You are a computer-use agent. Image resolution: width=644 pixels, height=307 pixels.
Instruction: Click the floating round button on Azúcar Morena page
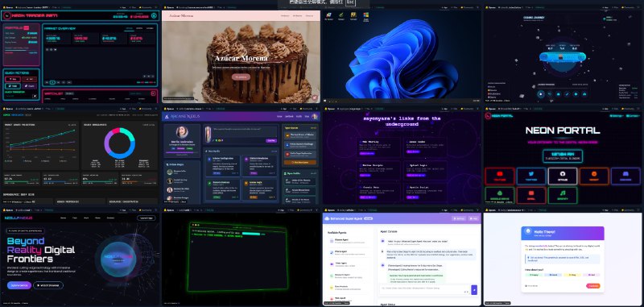315,97
